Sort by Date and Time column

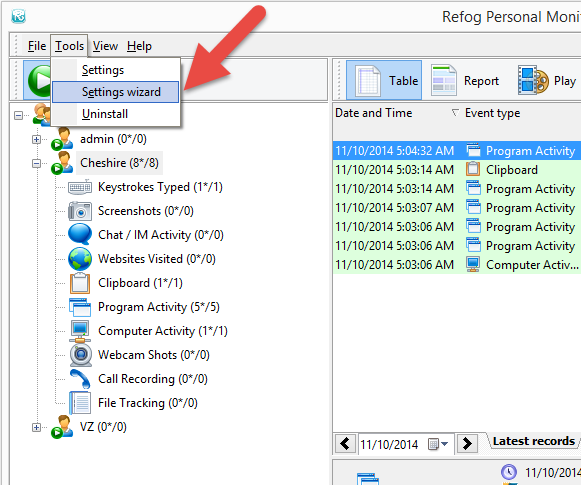click(374, 113)
